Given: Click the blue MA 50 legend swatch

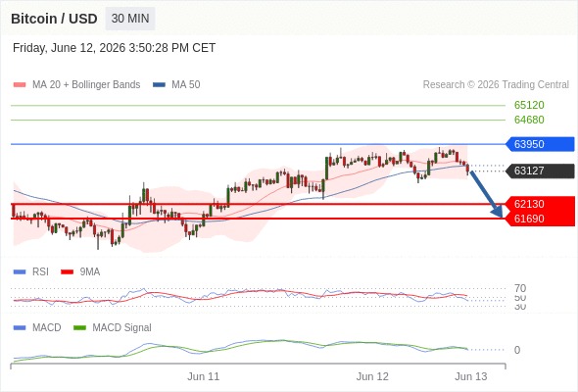Looking at the screenshot, I should pyautogui.click(x=159, y=85).
